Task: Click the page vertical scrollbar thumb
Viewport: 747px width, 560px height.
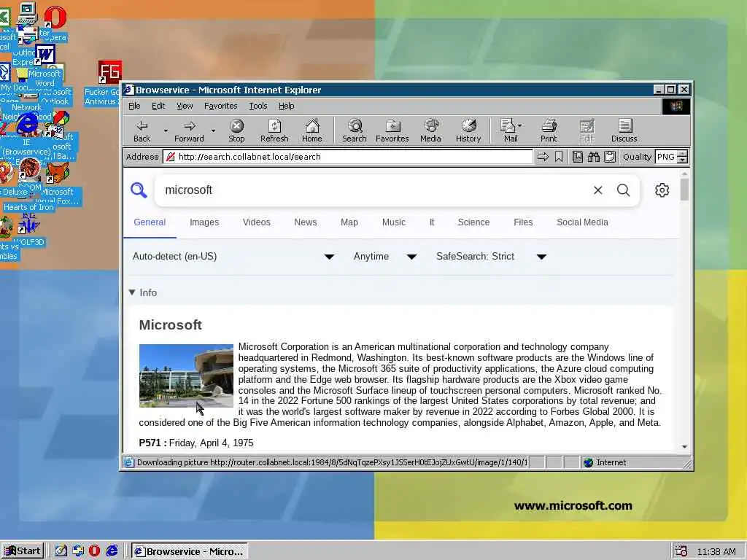Action: [684, 189]
